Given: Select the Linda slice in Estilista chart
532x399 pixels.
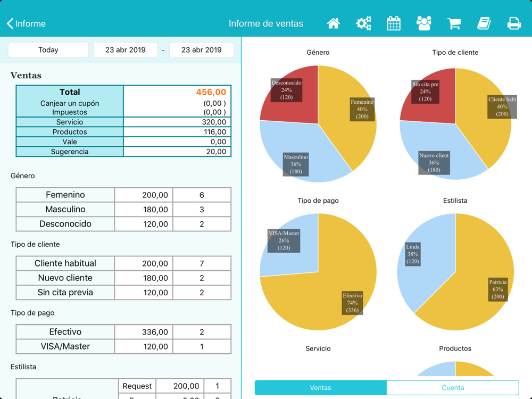Looking at the screenshot, I should click(413, 254).
